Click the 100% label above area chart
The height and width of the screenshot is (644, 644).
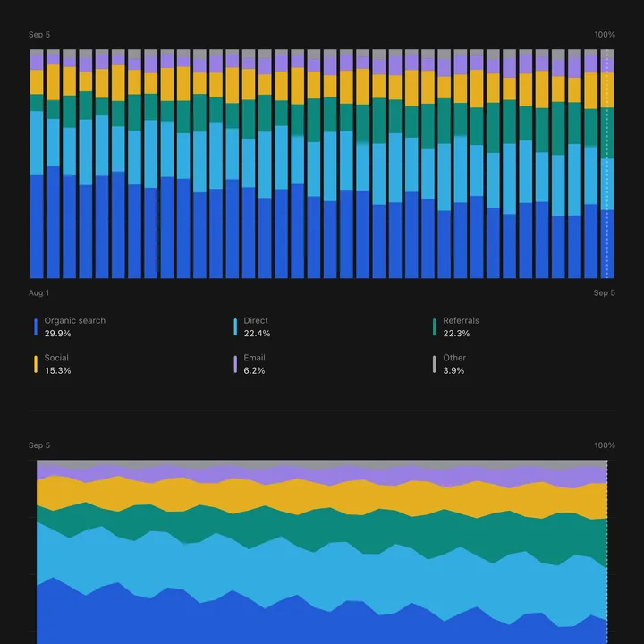(x=605, y=445)
